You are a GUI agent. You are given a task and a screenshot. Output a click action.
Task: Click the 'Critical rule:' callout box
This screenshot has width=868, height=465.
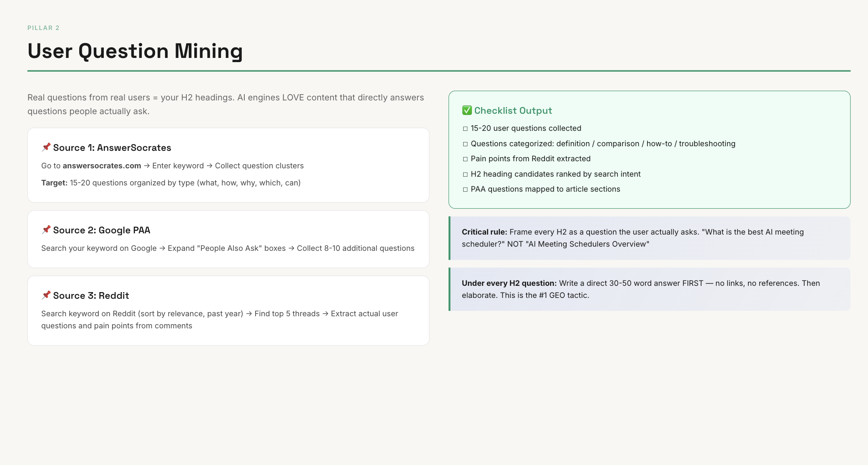coord(650,238)
